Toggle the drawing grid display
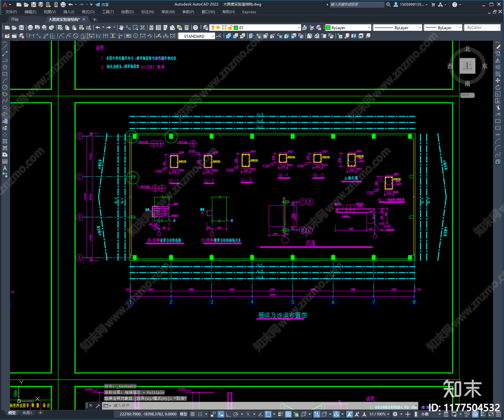Screen dimensions: 504x420 [x=192, y=414]
